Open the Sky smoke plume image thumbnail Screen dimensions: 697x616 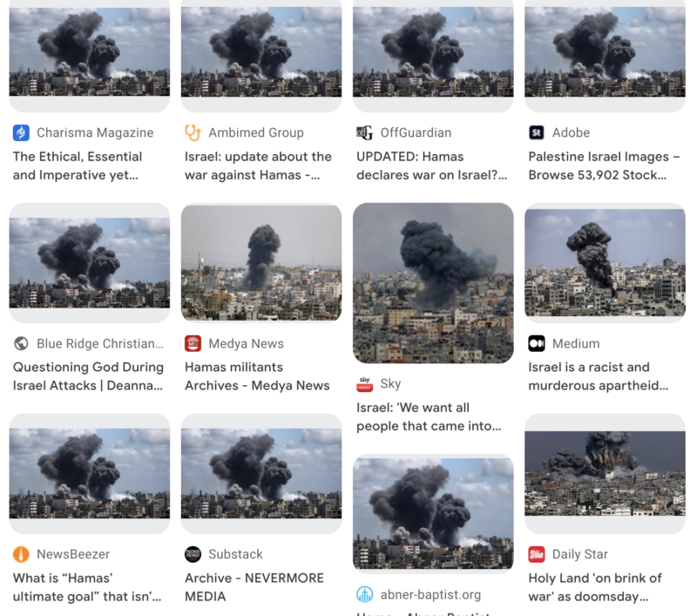[x=433, y=283]
